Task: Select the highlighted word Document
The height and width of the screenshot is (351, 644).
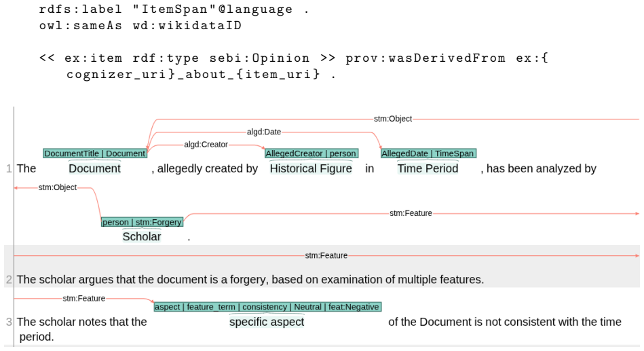Action: pos(94,168)
